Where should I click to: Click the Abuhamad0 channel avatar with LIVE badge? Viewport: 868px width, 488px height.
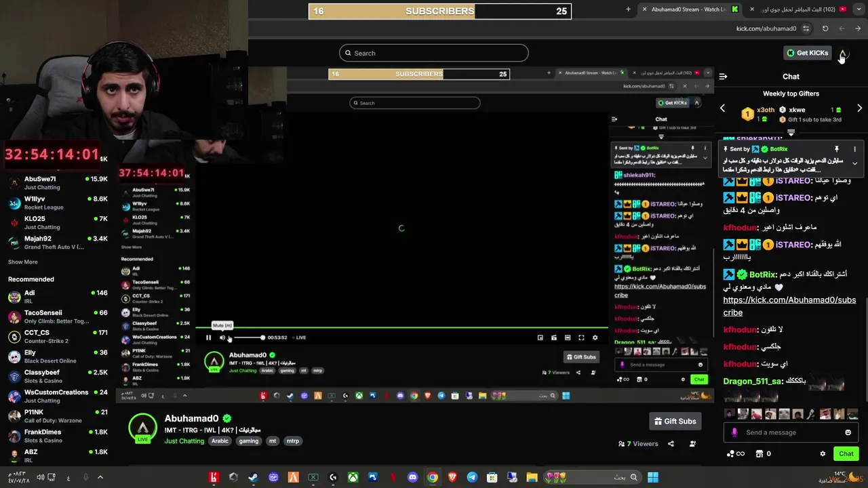click(142, 428)
